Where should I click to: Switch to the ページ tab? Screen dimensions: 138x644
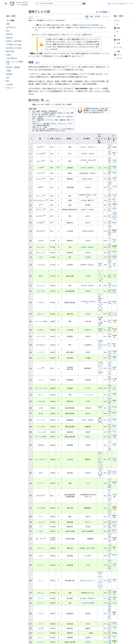pyautogui.click(x=31, y=17)
